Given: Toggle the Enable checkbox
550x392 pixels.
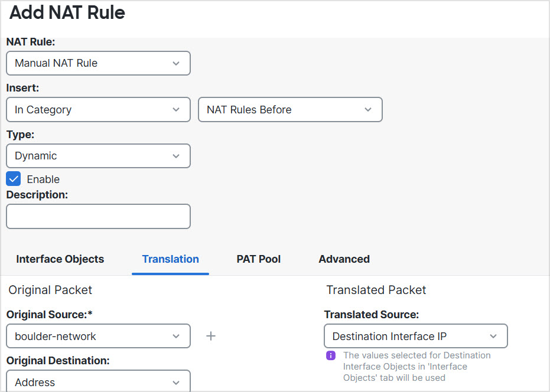Looking at the screenshot, I should [x=14, y=179].
